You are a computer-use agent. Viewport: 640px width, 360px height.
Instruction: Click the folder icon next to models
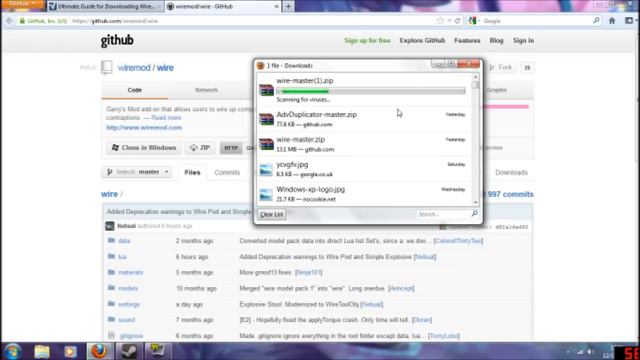coord(111,288)
